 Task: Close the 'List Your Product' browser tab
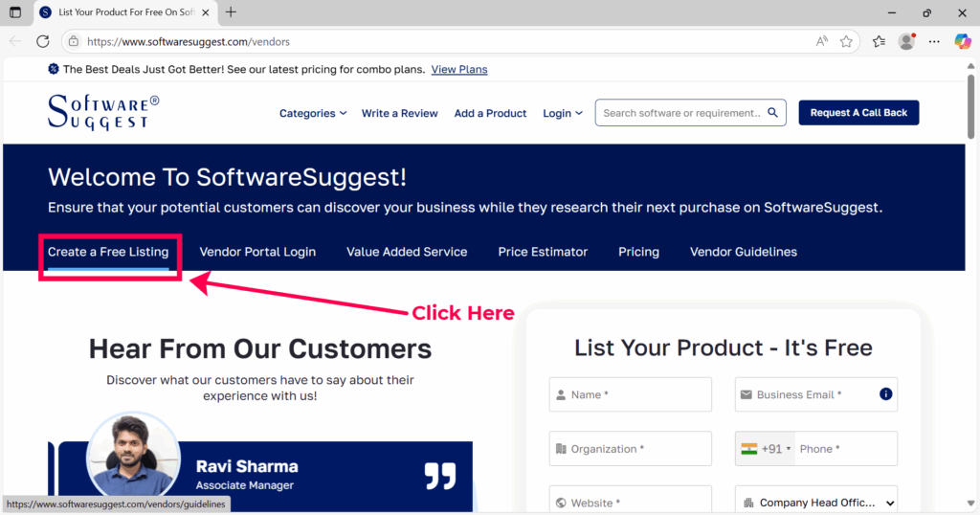tap(206, 12)
